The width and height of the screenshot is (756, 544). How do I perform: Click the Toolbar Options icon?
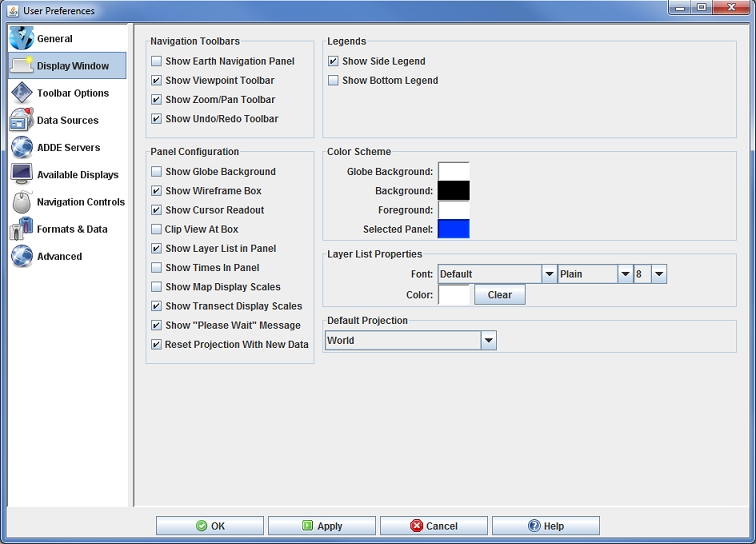[22, 93]
